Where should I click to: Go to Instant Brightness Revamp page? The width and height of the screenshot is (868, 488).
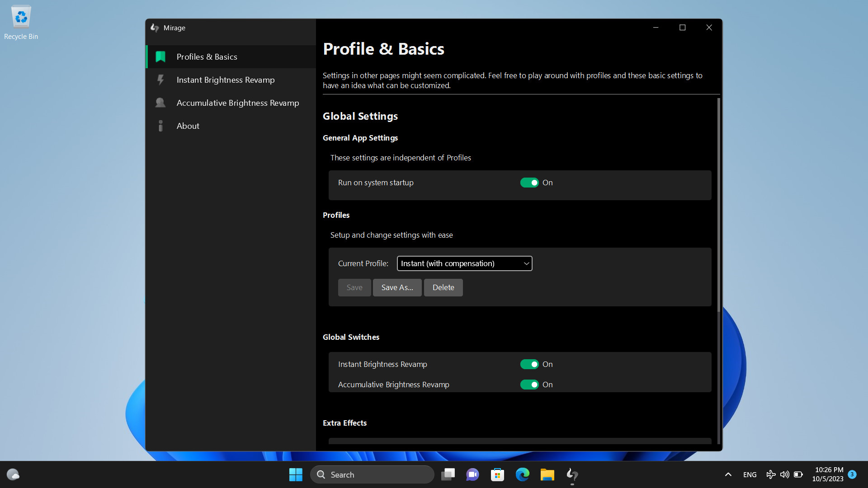click(225, 80)
